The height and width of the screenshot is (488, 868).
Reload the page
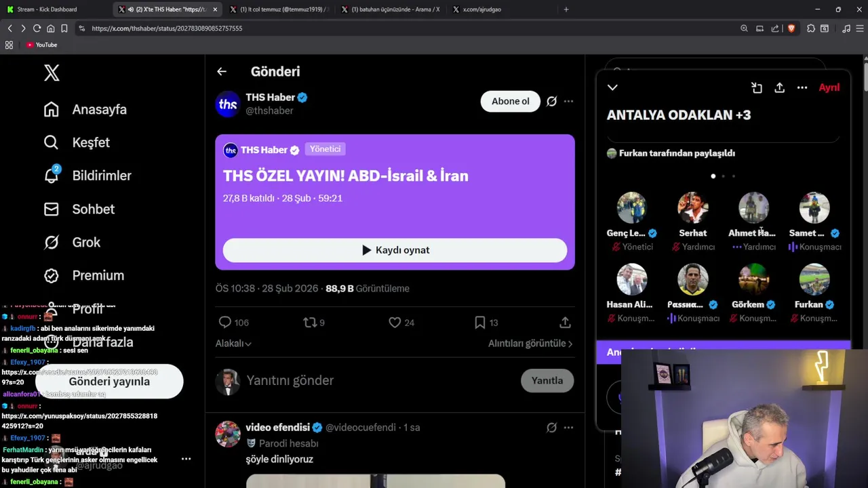(37, 28)
